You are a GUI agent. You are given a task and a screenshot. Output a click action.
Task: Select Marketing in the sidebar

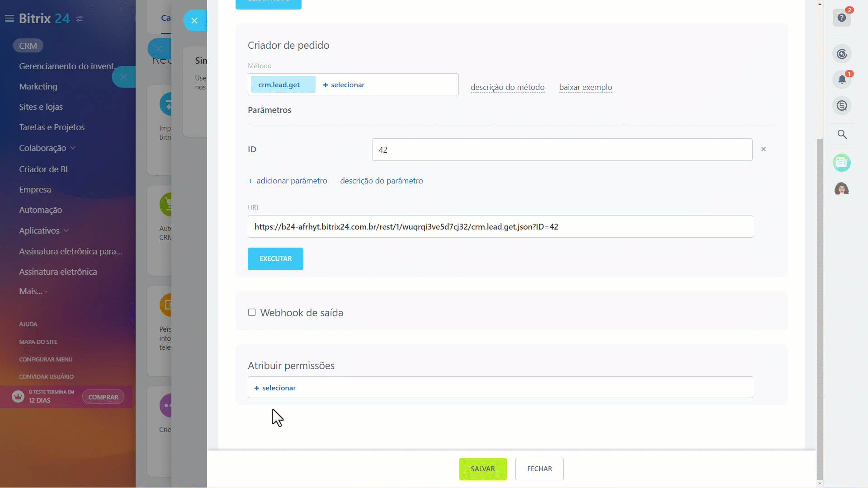[x=38, y=86]
